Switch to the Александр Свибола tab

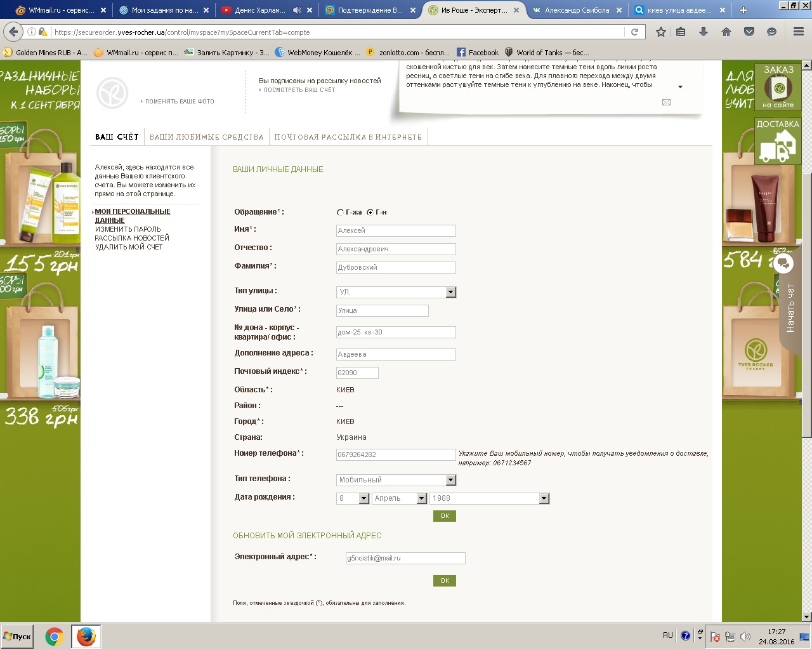[x=577, y=10]
